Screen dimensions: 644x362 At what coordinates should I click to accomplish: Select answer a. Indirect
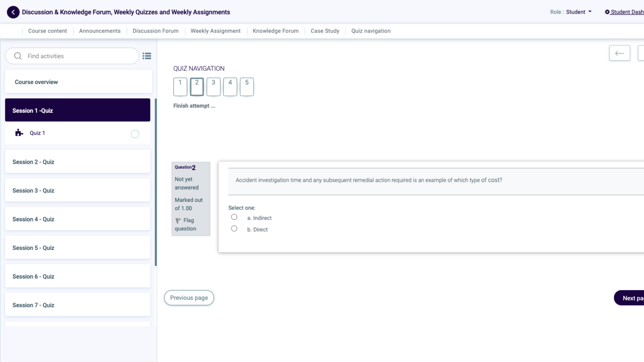pos(234,217)
